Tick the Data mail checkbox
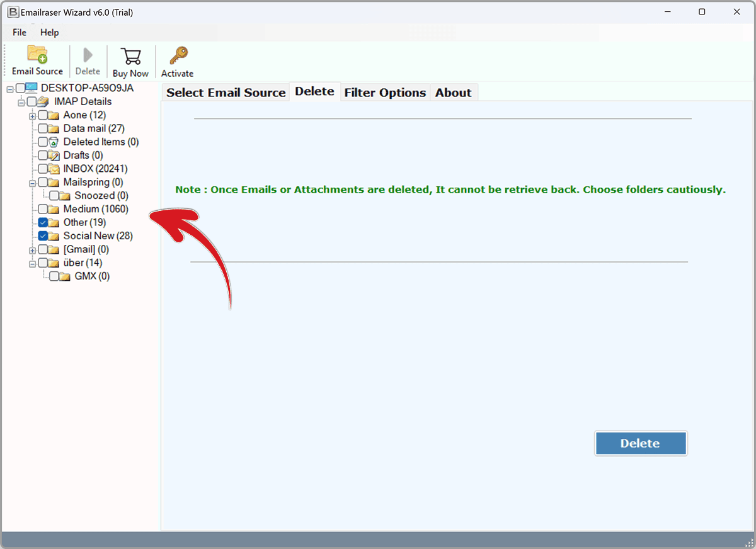Screen dimensions: 756x549 (x=43, y=128)
